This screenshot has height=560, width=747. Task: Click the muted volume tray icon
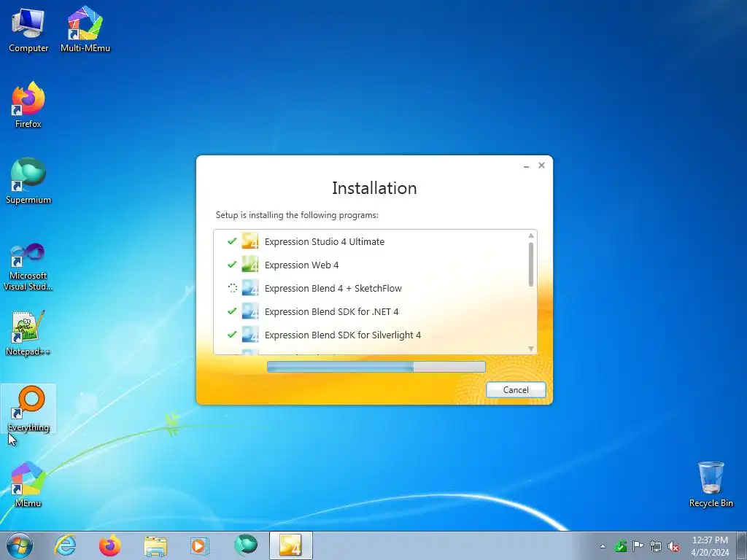click(673, 546)
